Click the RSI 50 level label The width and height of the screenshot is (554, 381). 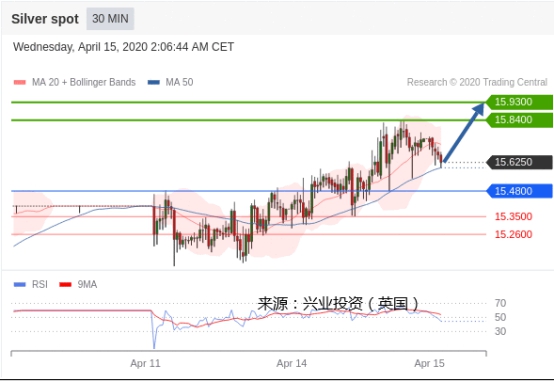coord(500,317)
